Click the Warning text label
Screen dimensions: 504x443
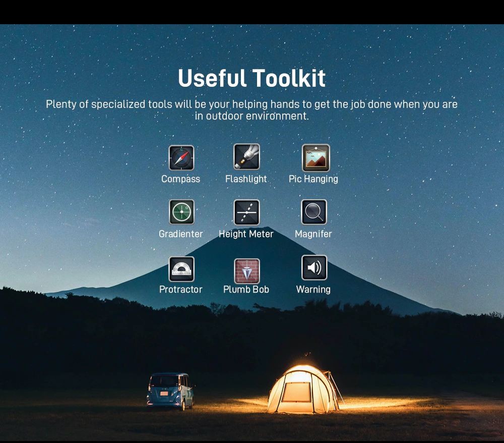point(313,290)
